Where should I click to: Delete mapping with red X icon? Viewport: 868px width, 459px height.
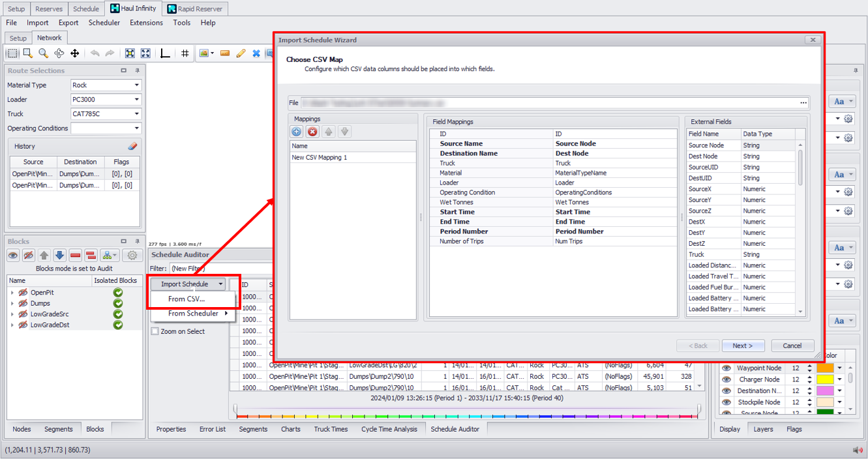312,132
